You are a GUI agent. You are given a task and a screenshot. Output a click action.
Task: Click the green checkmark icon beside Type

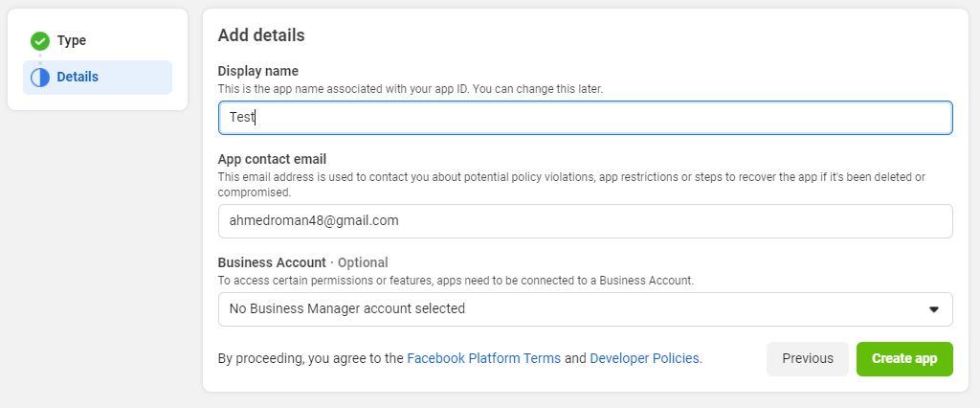coord(39,41)
